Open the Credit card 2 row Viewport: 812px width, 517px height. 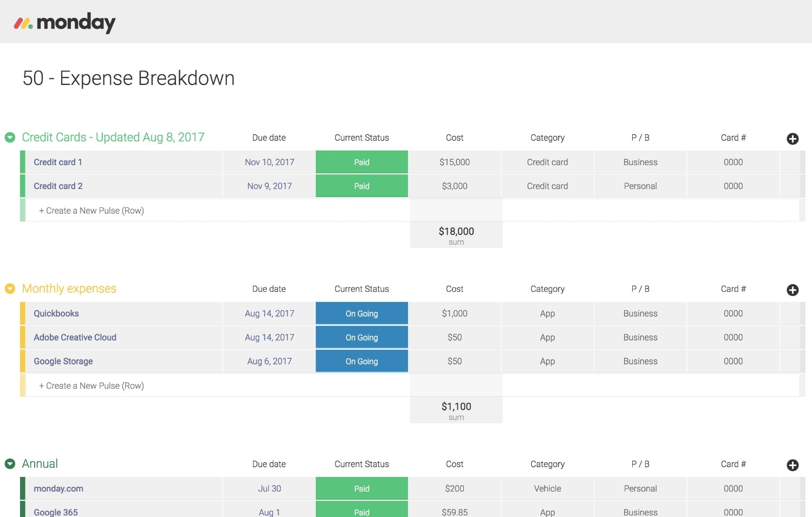point(58,186)
